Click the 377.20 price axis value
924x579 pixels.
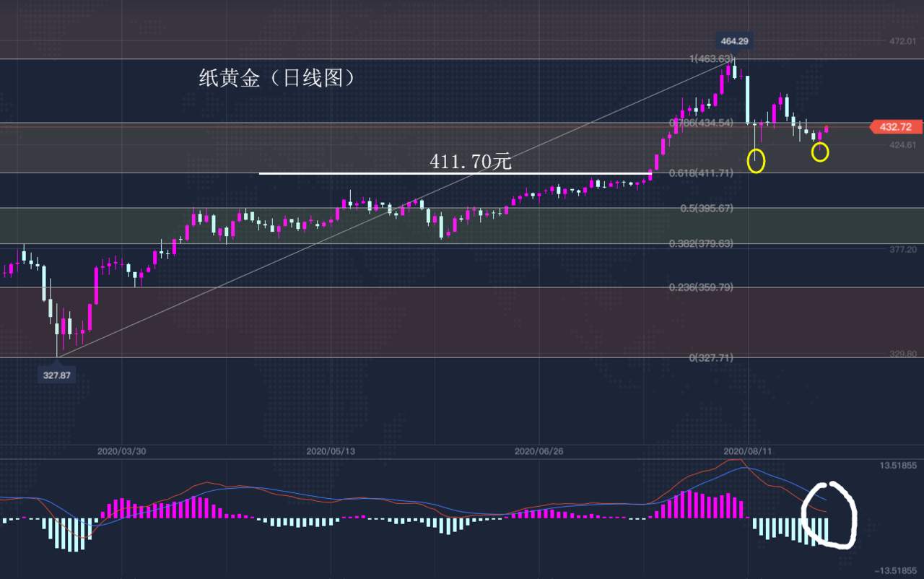902,249
